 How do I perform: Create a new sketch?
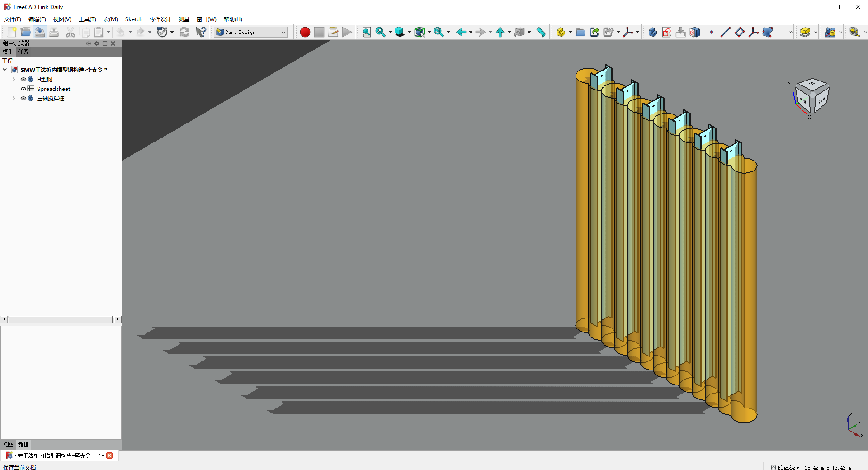[x=667, y=32]
